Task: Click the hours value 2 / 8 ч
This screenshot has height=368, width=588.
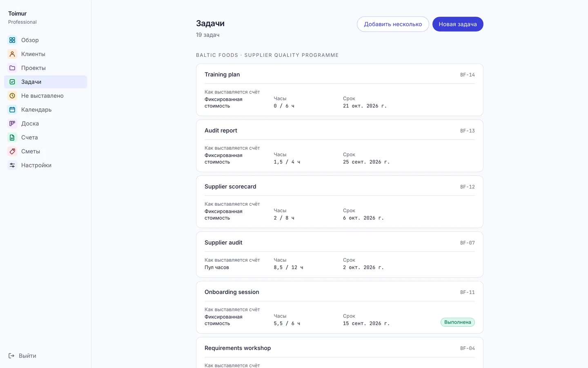Action: click(284, 218)
